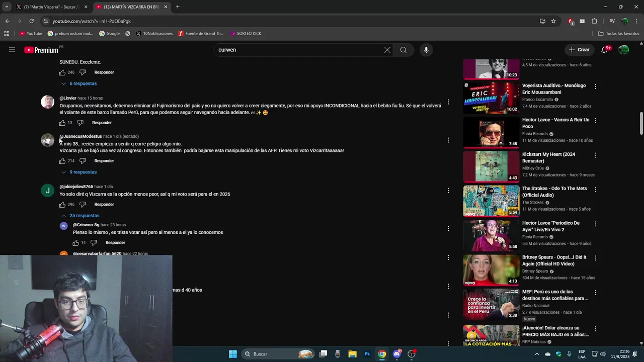Open a new browser tab

178,7
